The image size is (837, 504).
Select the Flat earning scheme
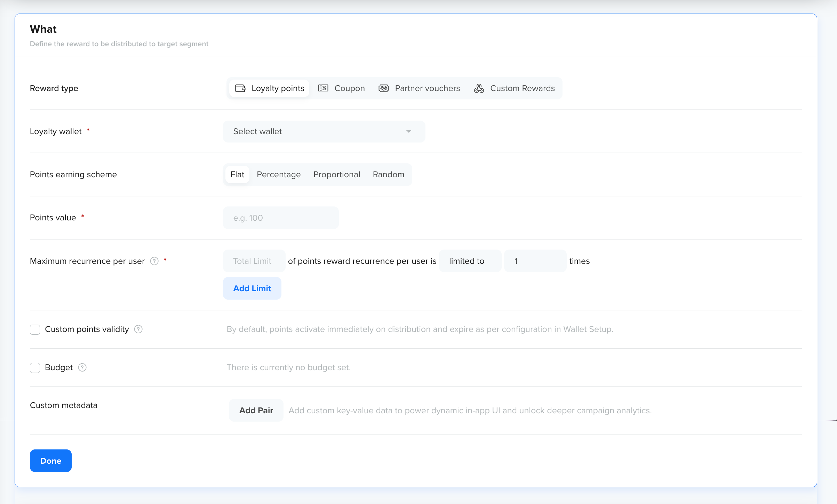tap(237, 174)
